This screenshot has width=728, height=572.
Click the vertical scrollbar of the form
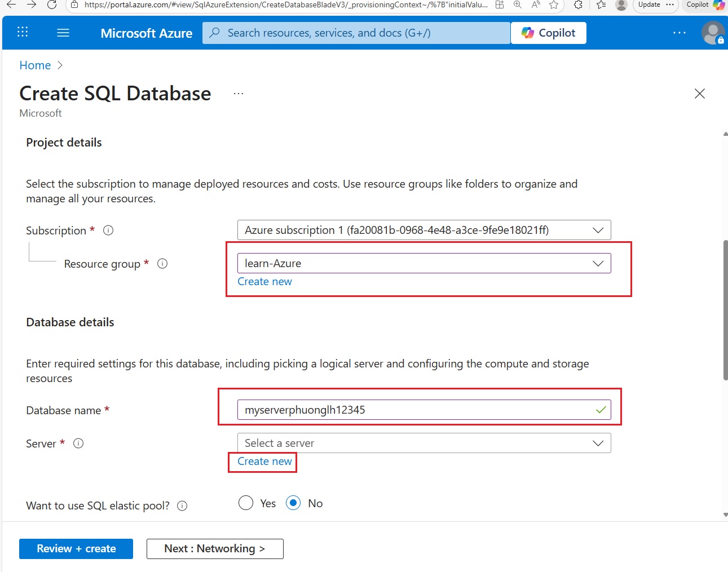point(725,310)
